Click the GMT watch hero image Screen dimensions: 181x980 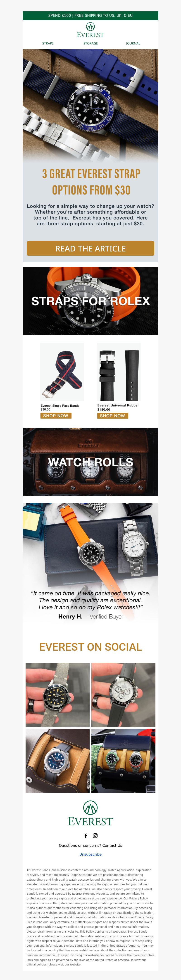coord(90,105)
